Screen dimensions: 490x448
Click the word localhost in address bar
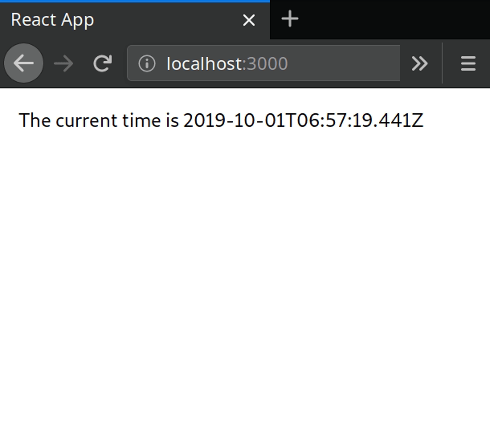[x=204, y=63]
